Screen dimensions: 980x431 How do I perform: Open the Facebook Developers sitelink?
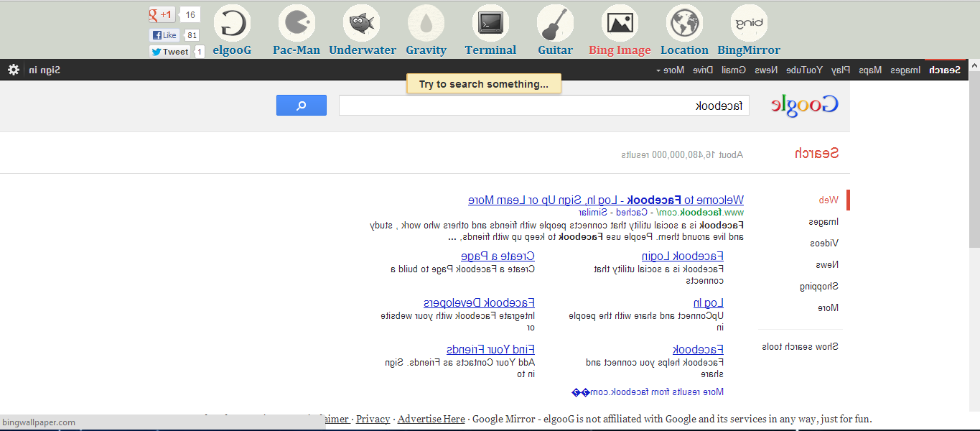479,302
